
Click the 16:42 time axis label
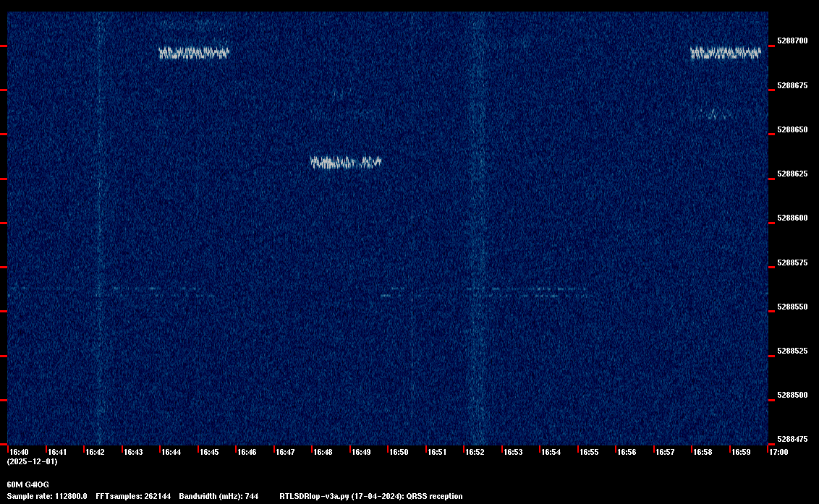(x=95, y=452)
